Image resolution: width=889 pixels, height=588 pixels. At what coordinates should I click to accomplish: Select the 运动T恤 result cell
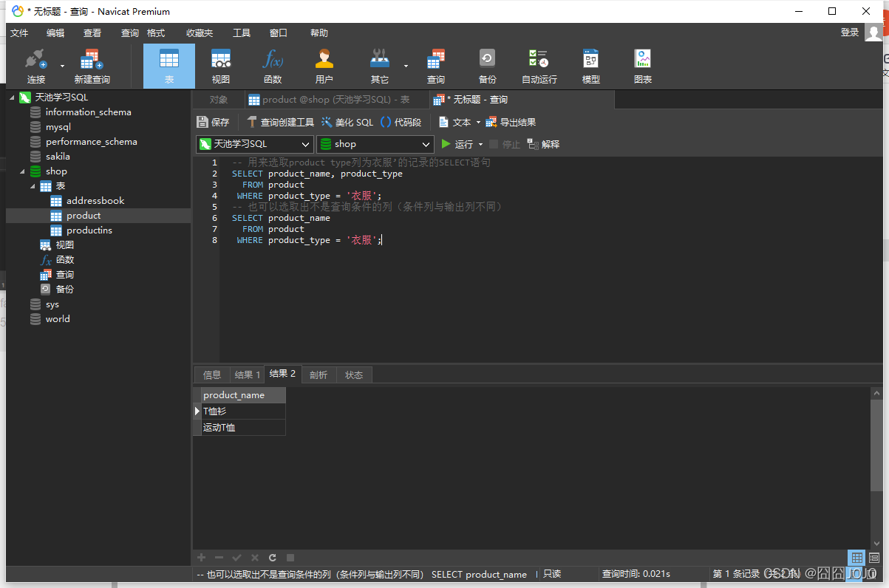[243, 428]
